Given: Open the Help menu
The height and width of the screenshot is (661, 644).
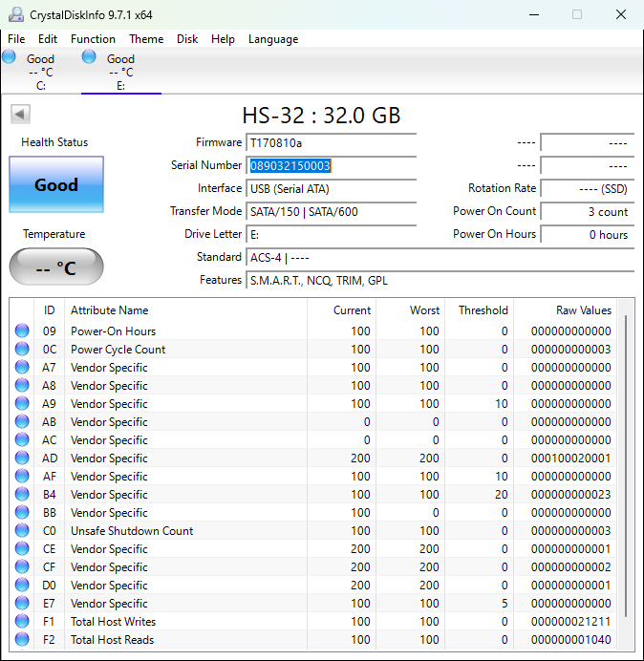Looking at the screenshot, I should pyautogui.click(x=223, y=39).
